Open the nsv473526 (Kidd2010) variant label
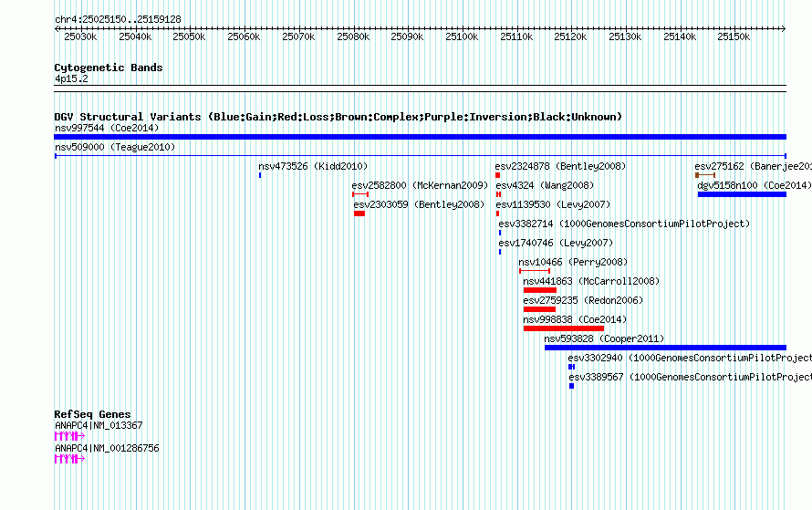812x510 pixels. click(313, 166)
